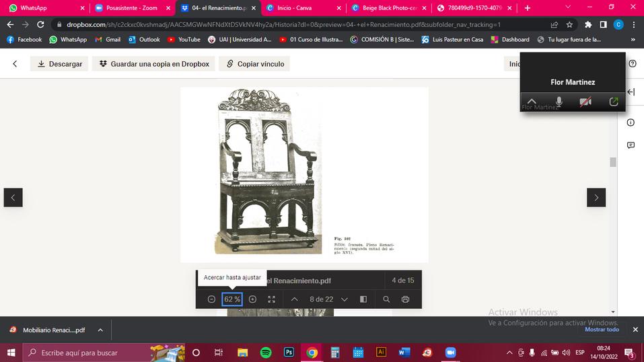Image resolution: width=644 pixels, height=362 pixels.
Task: Switch to Posasistente - Zoom tab
Action: (131, 8)
